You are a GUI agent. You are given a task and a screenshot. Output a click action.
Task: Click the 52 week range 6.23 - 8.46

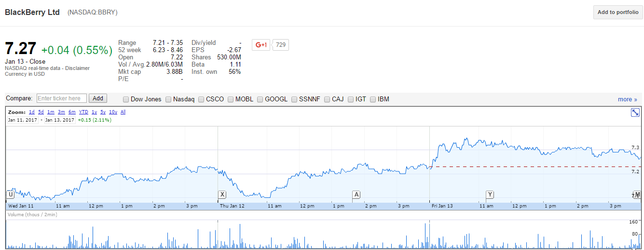tap(168, 50)
